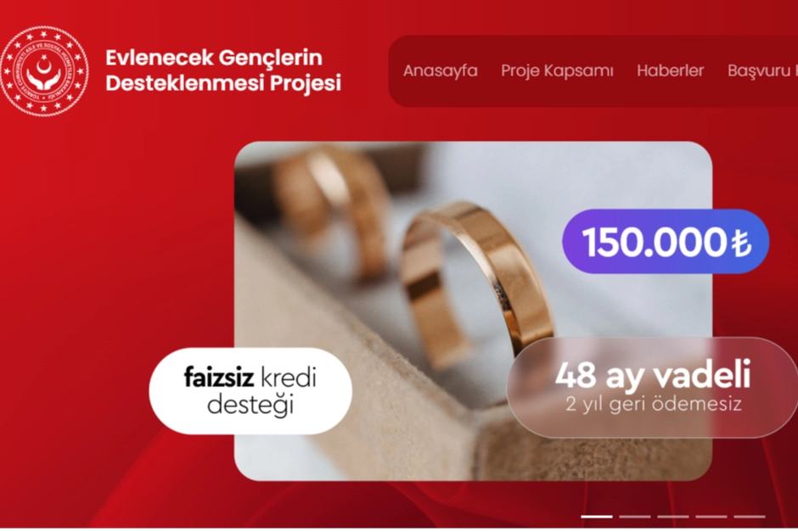Select the first active slide indicator
The width and height of the screenshot is (798, 532).
tap(597, 516)
